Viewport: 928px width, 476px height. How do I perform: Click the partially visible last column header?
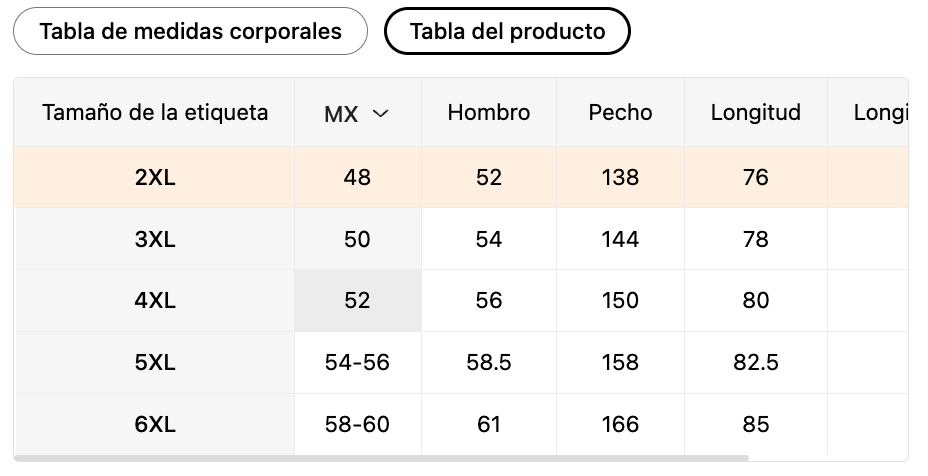click(x=878, y=113)
